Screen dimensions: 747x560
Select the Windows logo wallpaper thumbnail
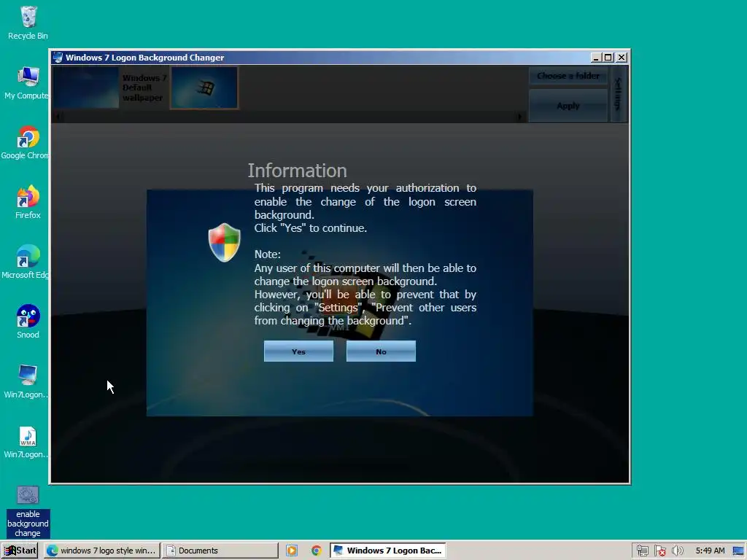[x=204, y=87]
